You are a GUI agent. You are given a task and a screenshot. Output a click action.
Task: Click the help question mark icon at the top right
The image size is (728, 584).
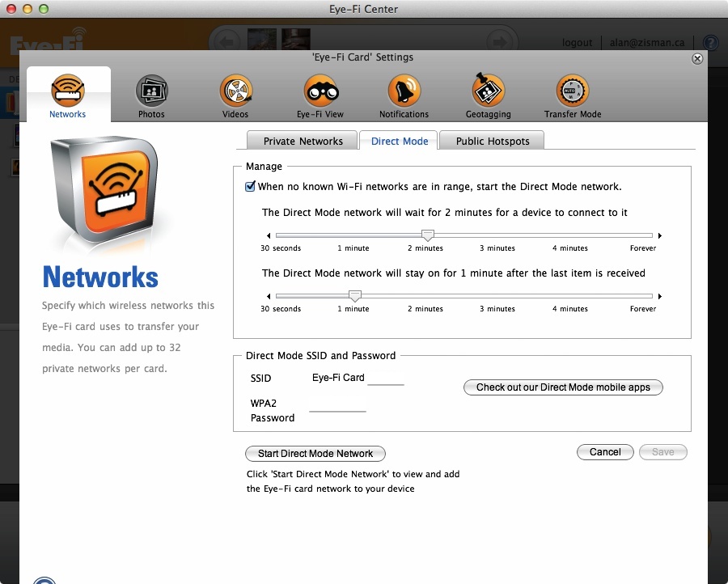click(711, 43)
